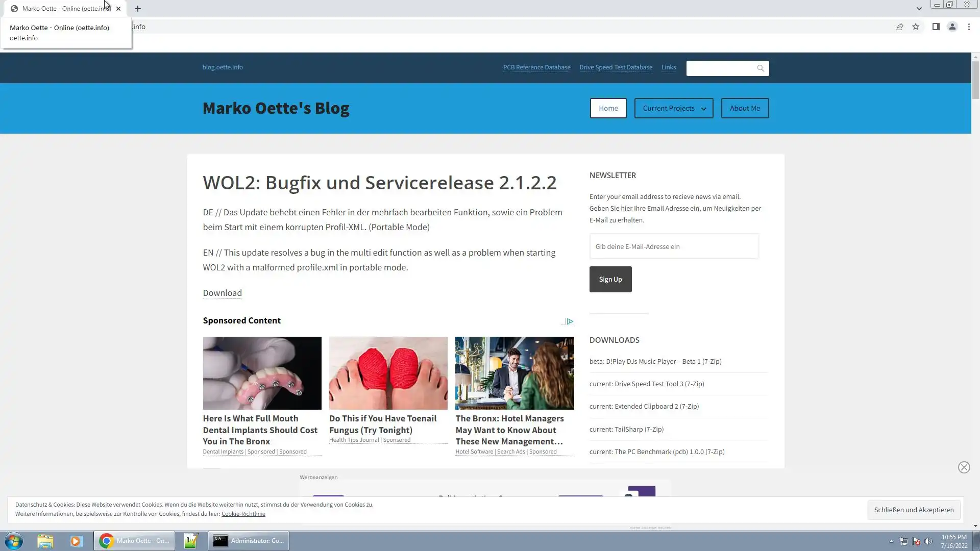Click the AdChoices icon beside Sponsored Content

click(x=569, y=321)
